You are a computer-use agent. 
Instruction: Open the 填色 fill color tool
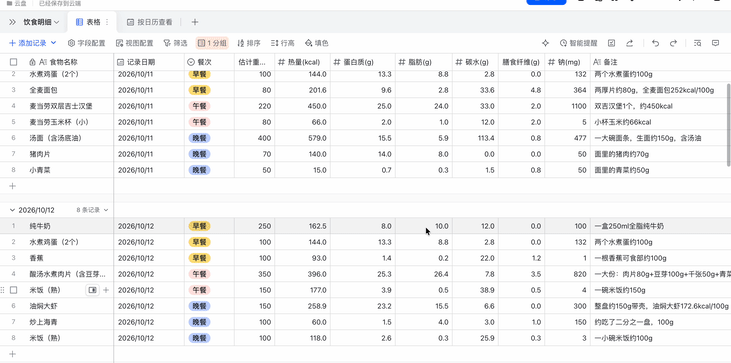pos(317,43)
